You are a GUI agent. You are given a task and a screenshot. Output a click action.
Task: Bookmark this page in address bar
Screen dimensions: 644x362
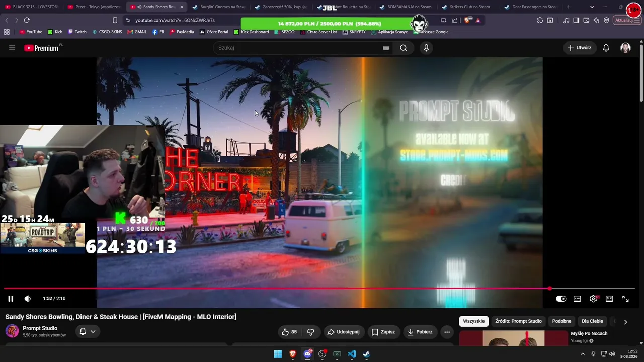tap(115, 20)
